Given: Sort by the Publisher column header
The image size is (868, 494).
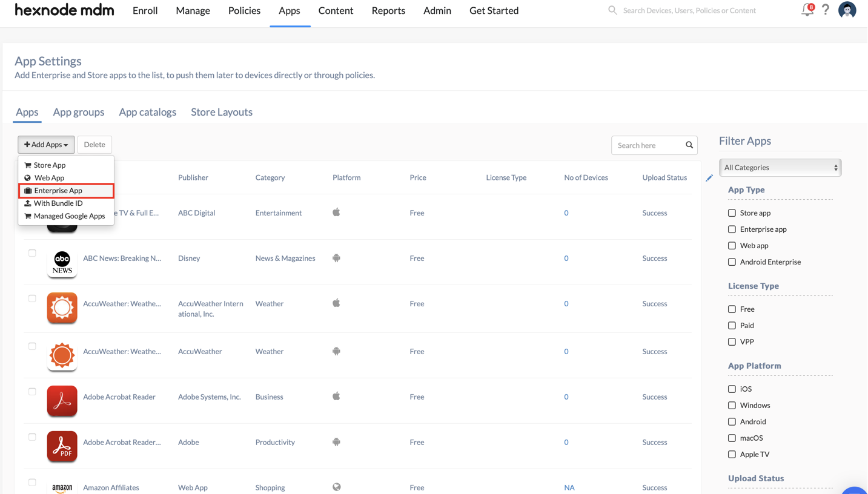Looking at the screenshot, I should pos(193,177).
